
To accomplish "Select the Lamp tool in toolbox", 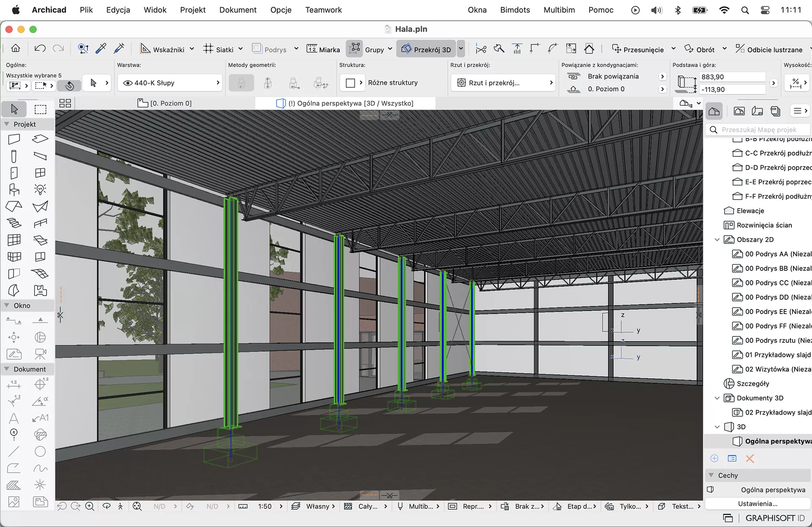I will point(40,189).
